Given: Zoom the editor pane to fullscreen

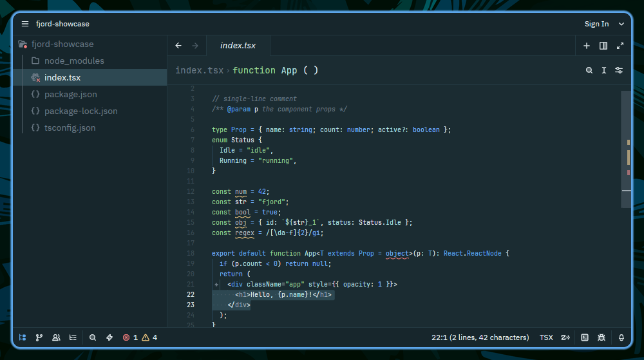Looking at the screenshot, I should pyautogui.click(x=620, y=46).
